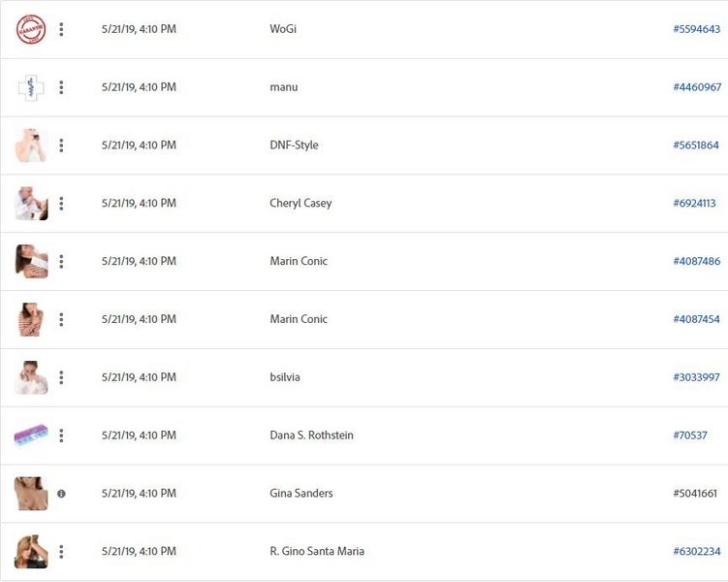Viewport: 728px width, 582px height.
Task: Follow the #5651864 asset link
Action: pyautogui.click(x=696, y=145)
